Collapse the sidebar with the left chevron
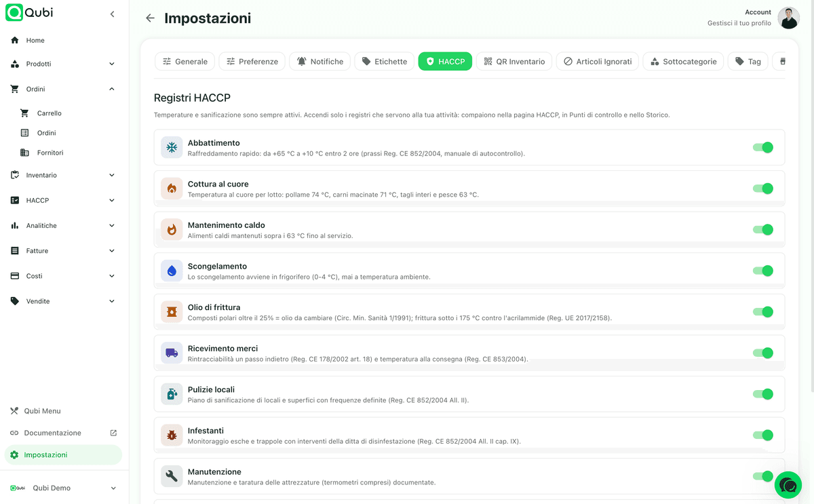 (x=112, y=14)
